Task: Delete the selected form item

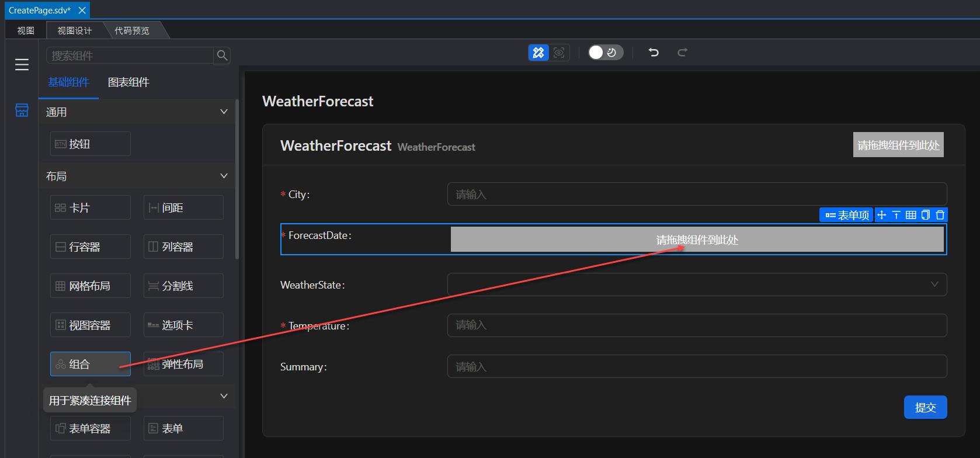Action: (940, 215)
